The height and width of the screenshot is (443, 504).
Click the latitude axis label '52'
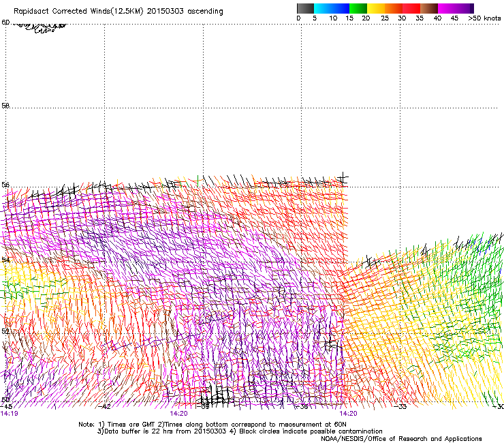coord(5,331)
